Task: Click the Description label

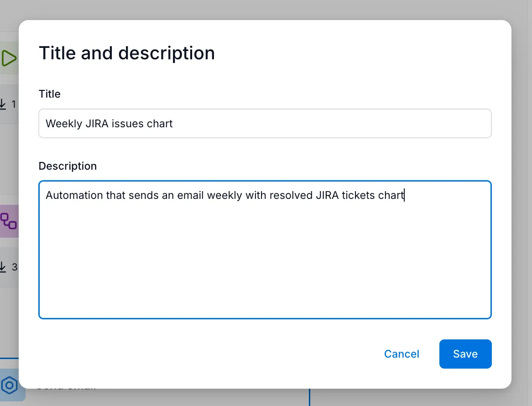Action: (x=68, y=166)
